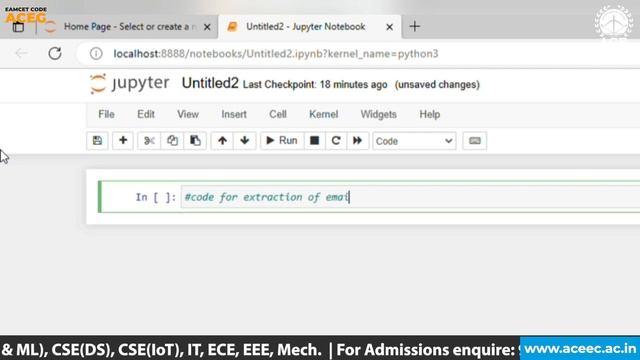Open the Kernel menu
The width and height of the screenshot is (640, 360).
324,114
